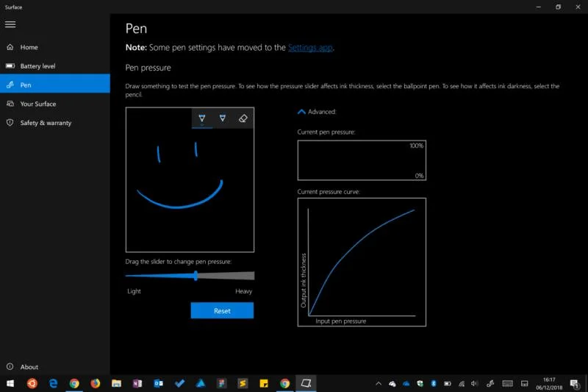Click the info icon next to About
This screenshot has height=392, width=588.
tap(10, 366)
